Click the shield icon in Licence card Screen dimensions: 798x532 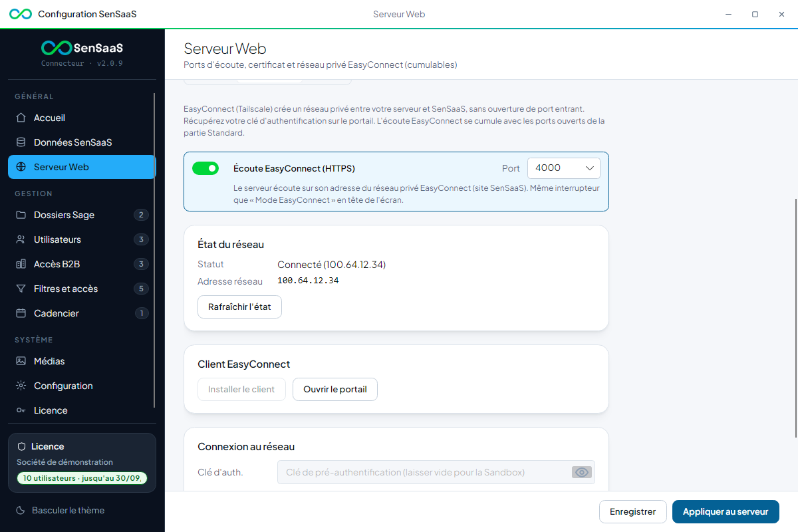[22, 446]
